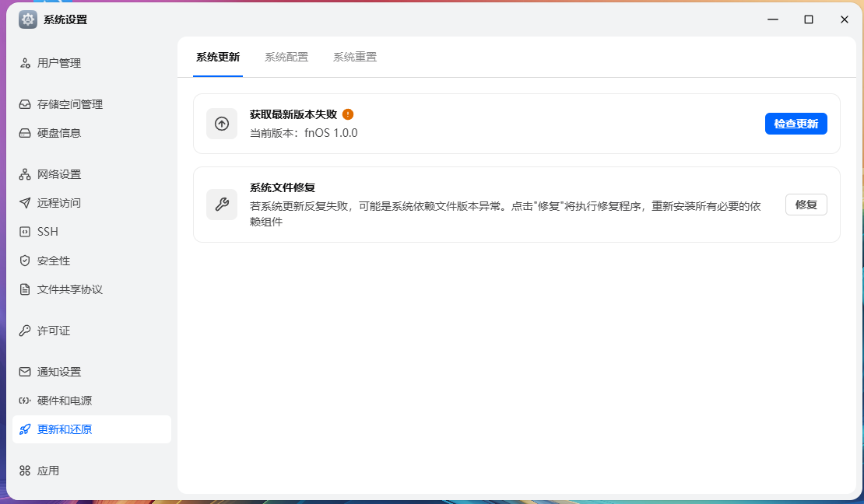Screen dimensions: 864x504
Task: Click the 系统文件修复 heading
Action: 282,187
